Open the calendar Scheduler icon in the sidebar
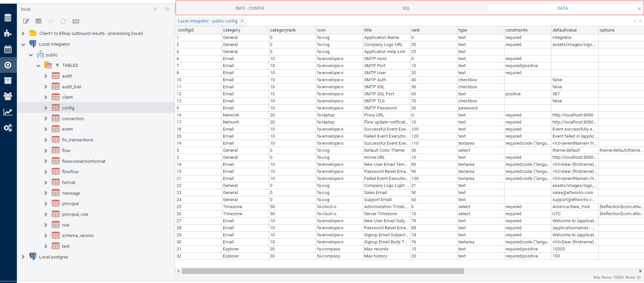The width and height of the screenshot is (644, 283). pyautogui.click(x=8, y=49)
